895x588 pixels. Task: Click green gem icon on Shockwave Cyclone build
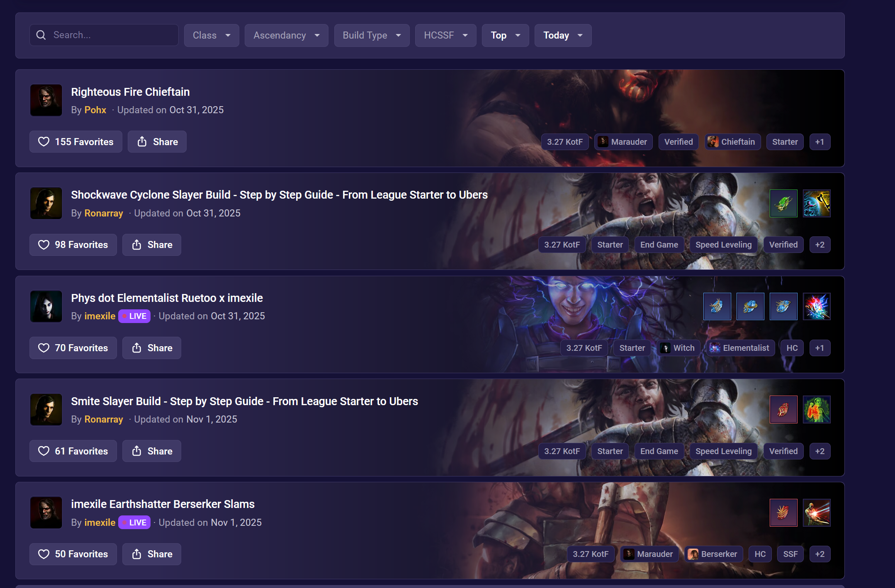click(x=783, y=203)
